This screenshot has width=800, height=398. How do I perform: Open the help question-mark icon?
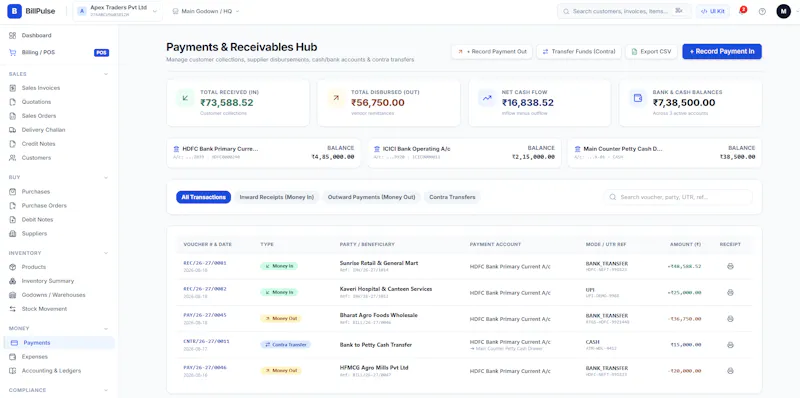762,11
